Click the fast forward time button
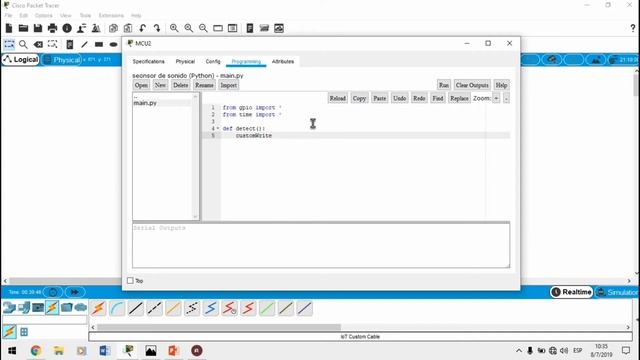The height and width of the screenshot is (360, 640). pyautogui.click(x=75, y=292)
